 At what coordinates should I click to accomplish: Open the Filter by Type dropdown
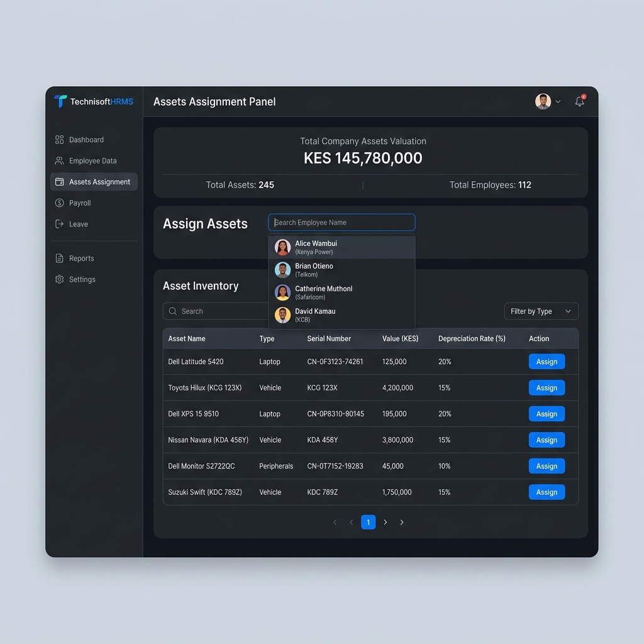tap(541, 311)
